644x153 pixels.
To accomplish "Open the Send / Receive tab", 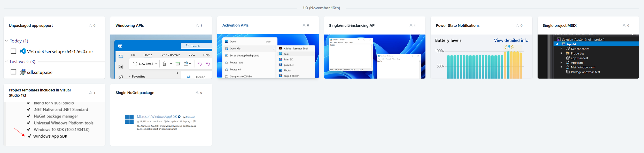I will pos(170,55).
